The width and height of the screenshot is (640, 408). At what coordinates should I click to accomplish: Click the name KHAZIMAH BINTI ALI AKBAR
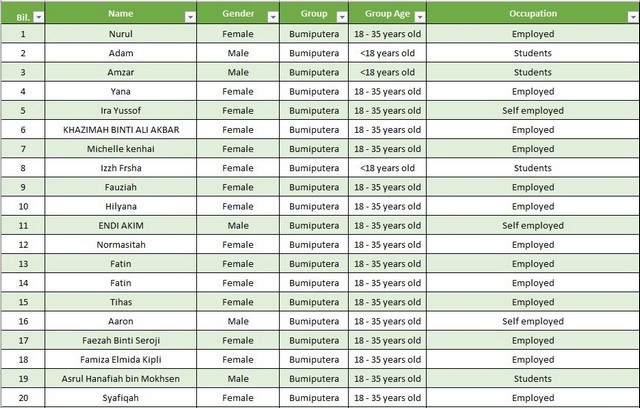tap(120, 130)
